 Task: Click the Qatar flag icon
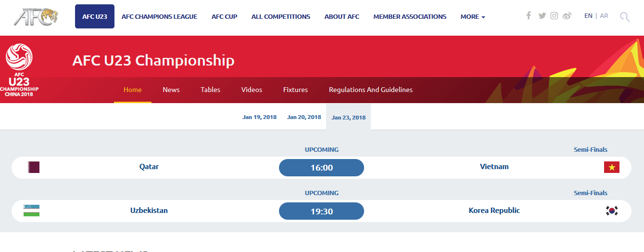tap(33, 167)
